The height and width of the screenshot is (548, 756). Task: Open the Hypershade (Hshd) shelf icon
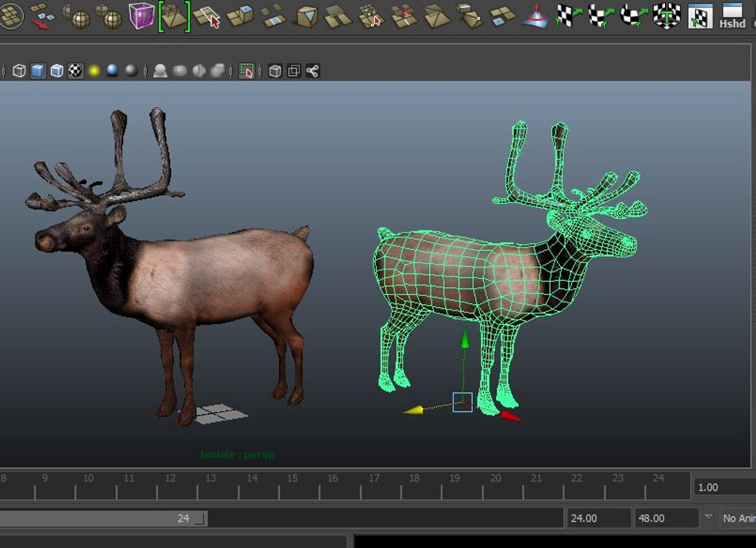733,16
